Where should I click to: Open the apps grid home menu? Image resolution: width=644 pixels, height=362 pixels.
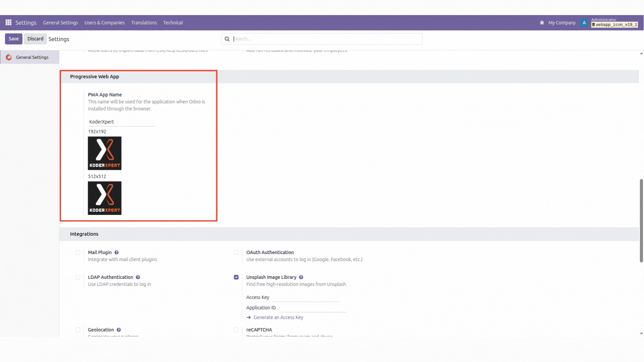(x=8, y=22)
